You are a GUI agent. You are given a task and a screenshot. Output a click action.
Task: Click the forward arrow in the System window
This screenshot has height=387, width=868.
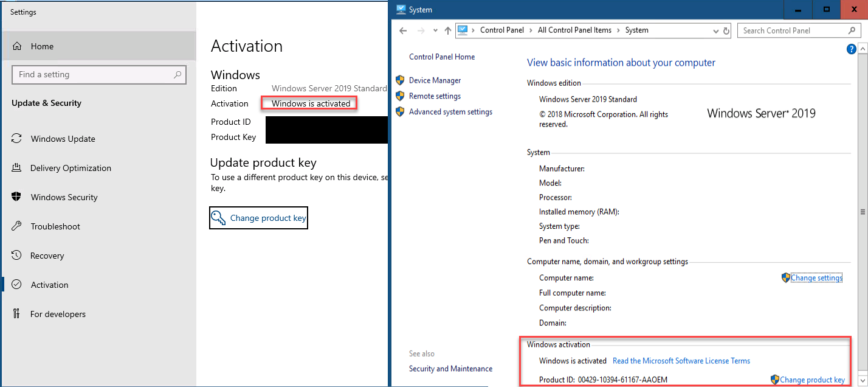pos(421,30)
